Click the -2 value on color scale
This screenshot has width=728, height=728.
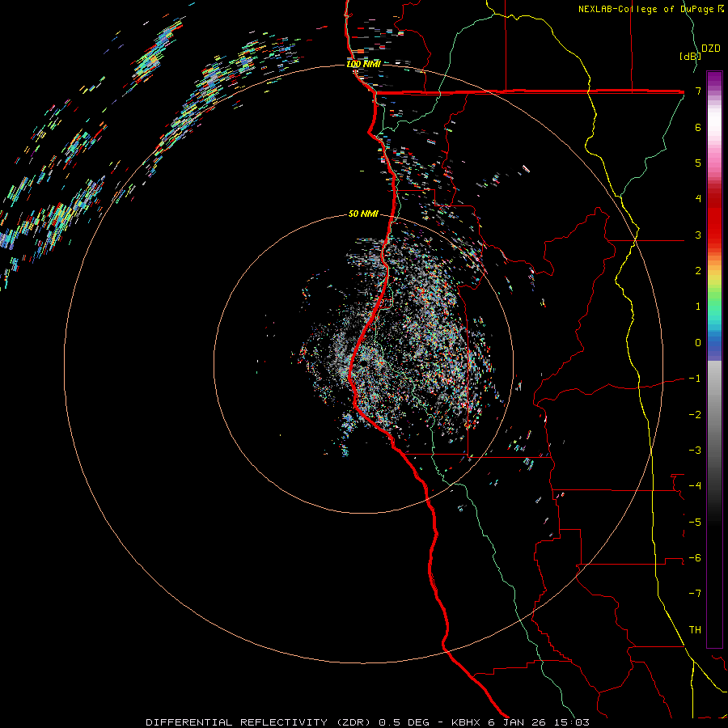click(695, 415)
